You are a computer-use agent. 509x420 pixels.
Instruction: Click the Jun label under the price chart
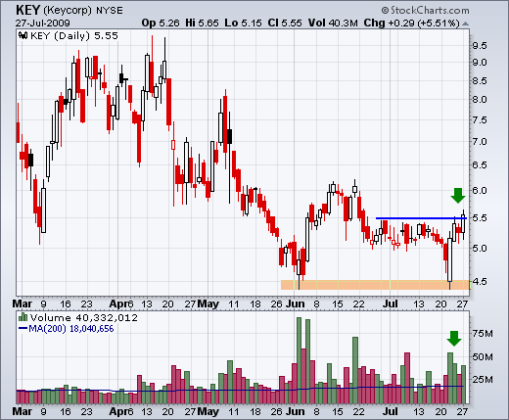tap(296, 303)
